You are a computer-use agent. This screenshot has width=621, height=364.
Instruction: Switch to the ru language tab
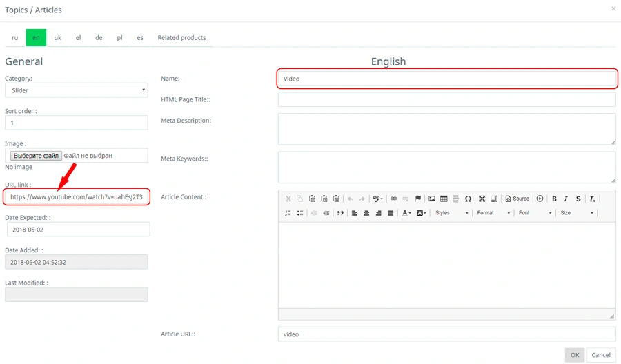click(15, 38)
